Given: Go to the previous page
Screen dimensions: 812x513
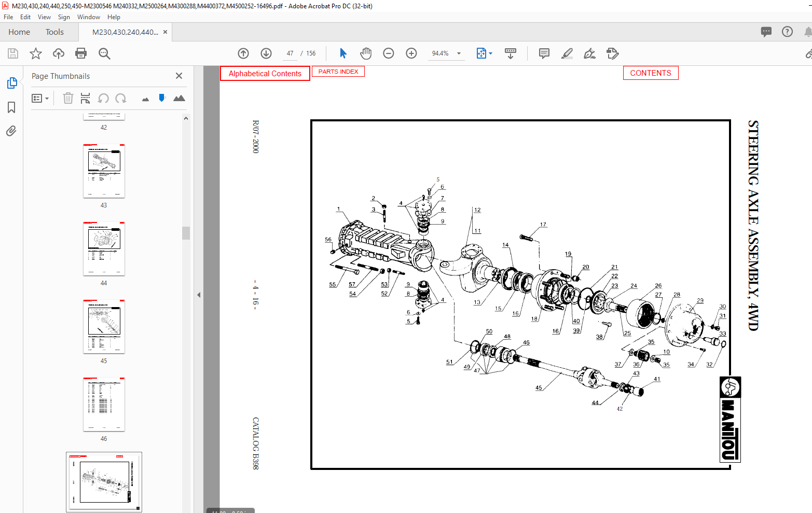Looking at the screenshot, I should [243, 53].
